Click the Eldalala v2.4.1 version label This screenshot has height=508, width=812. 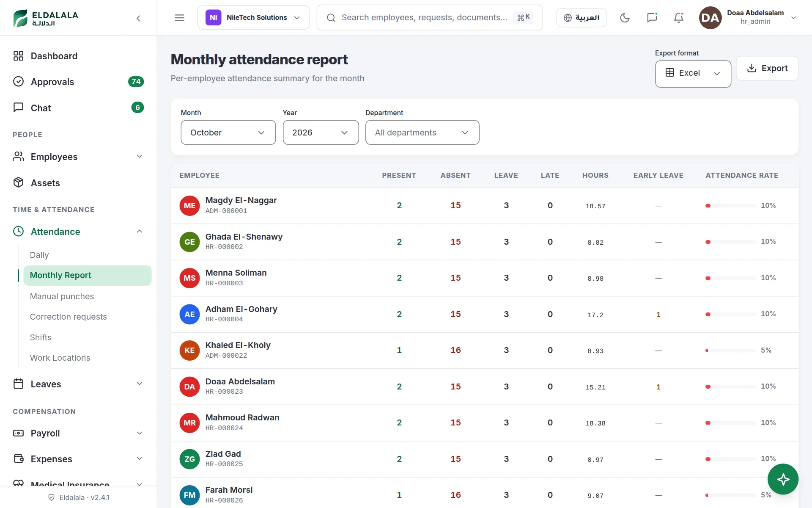click(x=84, y=497)
